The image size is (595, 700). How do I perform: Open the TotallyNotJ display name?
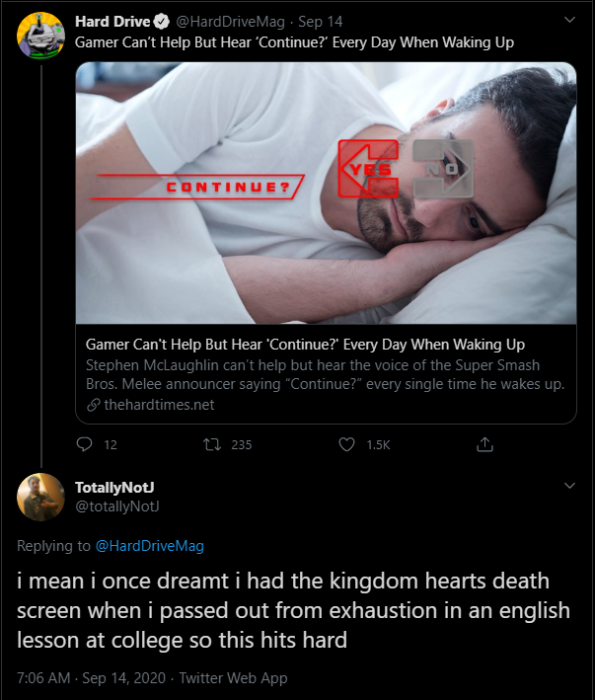click(114, 487)
